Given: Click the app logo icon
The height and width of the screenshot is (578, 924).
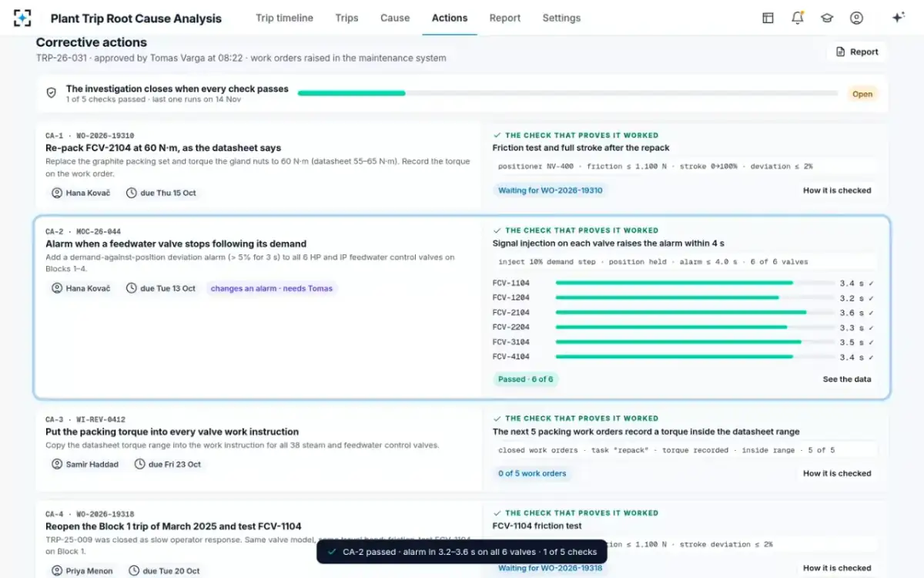Looking at the screenshot, I should tap(23, 18).
